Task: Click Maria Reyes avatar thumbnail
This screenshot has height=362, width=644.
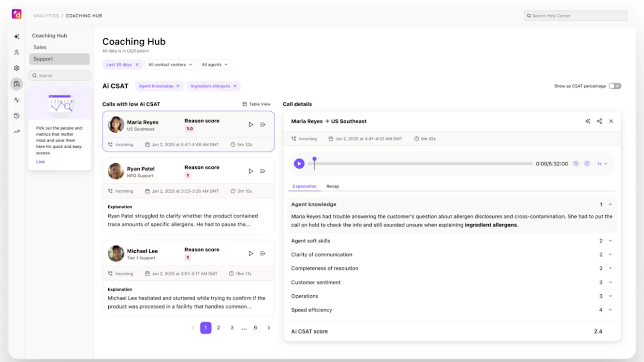Action: (x=116, y=125)
